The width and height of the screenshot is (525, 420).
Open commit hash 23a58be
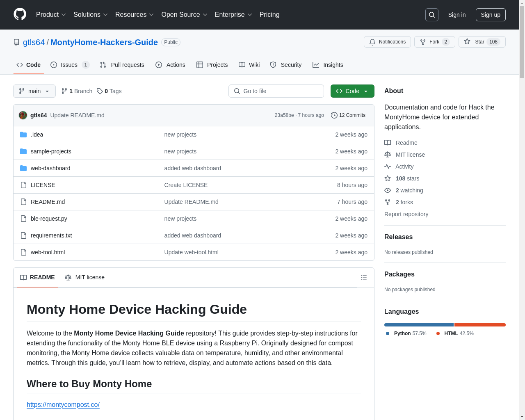click(284, 115)
